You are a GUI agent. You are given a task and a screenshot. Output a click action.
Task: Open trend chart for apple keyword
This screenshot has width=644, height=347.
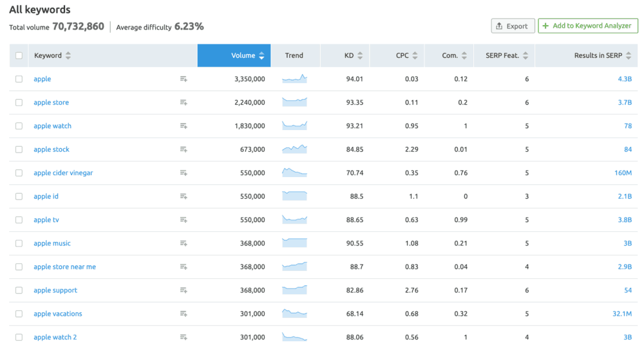(294, 79)
